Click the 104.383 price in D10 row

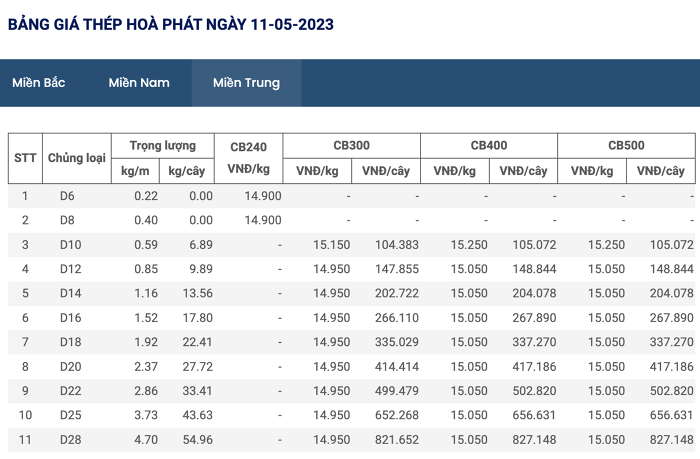(397, 245)
